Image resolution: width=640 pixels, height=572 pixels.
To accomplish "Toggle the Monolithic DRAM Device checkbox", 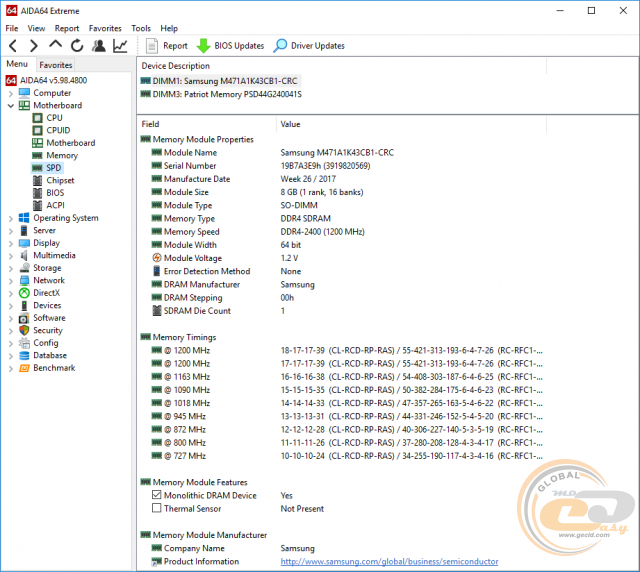I will [x=157, y=495].
